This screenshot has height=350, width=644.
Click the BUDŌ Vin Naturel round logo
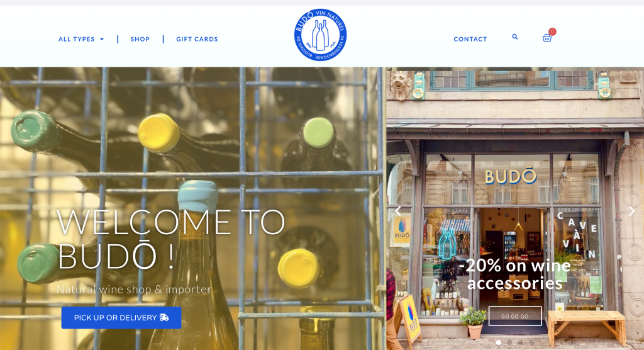coord(320,35)
